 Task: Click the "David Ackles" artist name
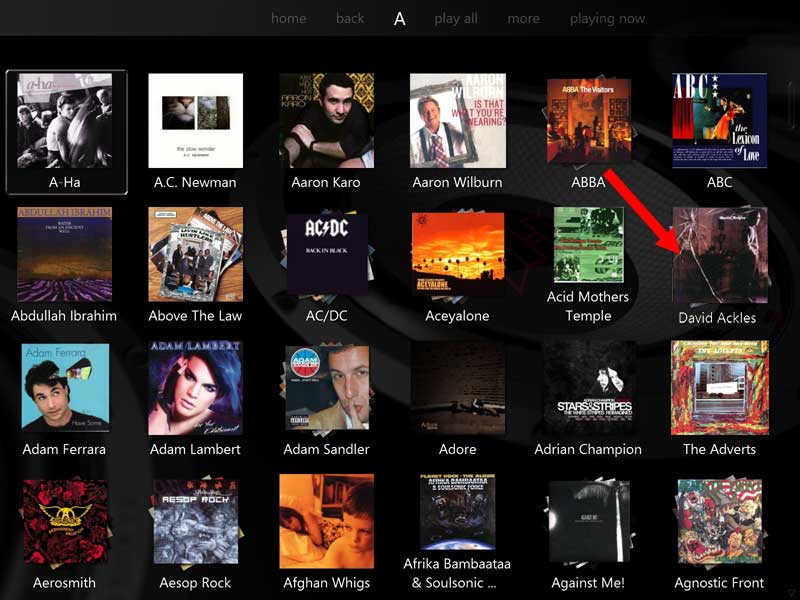point(717,318)
